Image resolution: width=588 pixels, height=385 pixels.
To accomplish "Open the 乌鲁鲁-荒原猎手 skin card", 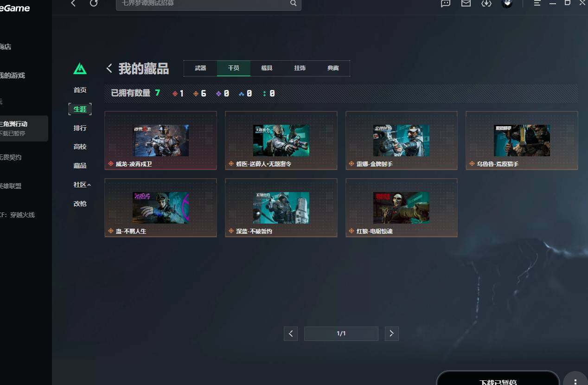I will coord(522,141).
